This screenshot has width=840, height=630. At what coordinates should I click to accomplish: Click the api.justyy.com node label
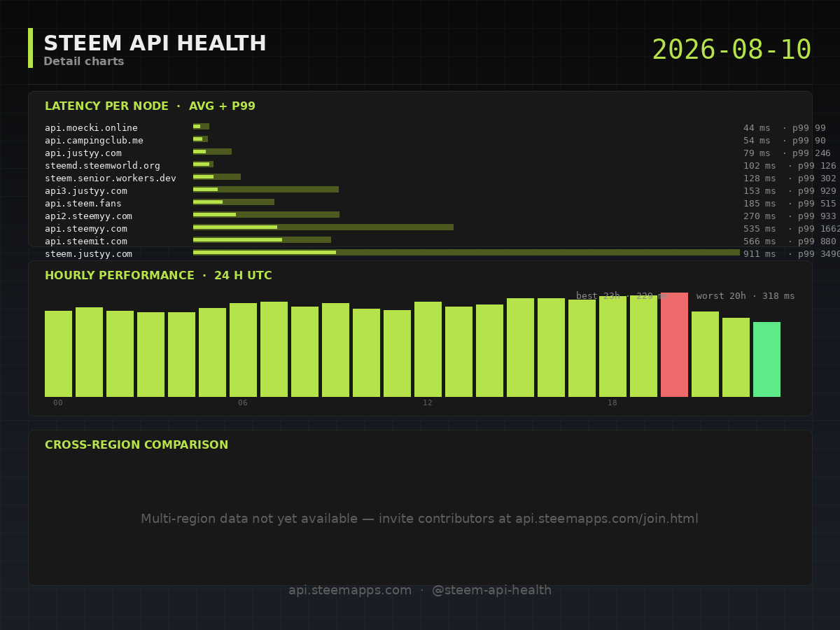[x=83, y=153]
